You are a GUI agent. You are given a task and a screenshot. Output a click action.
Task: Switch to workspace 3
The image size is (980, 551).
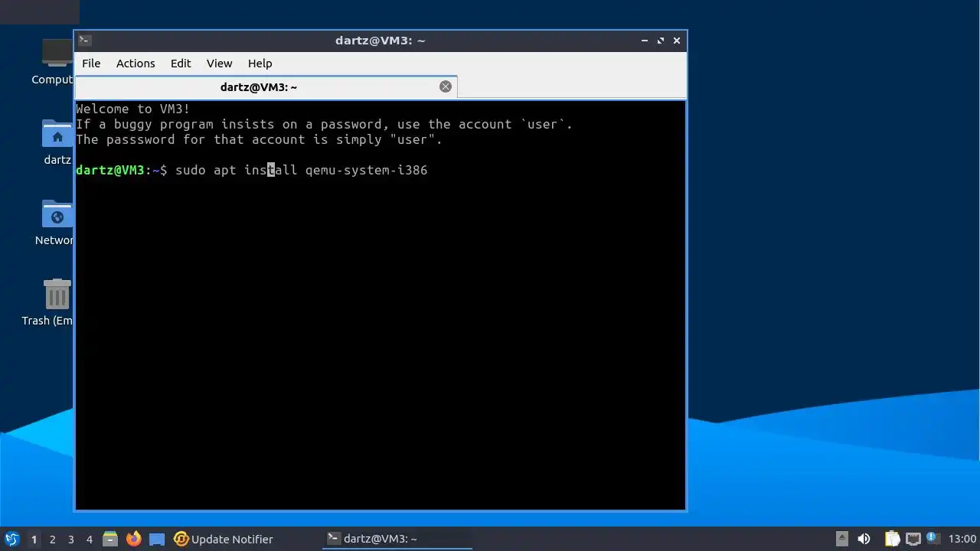coord(70,540)
